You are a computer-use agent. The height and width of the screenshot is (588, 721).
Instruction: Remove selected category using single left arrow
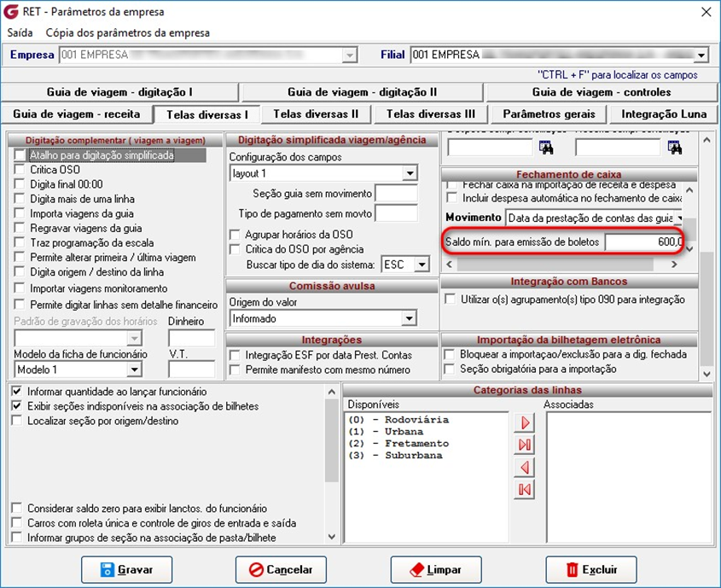pos(524,468)
